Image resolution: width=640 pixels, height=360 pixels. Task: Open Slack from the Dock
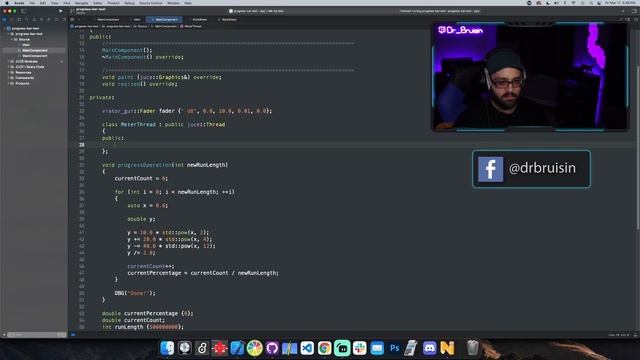coord(360,348)
